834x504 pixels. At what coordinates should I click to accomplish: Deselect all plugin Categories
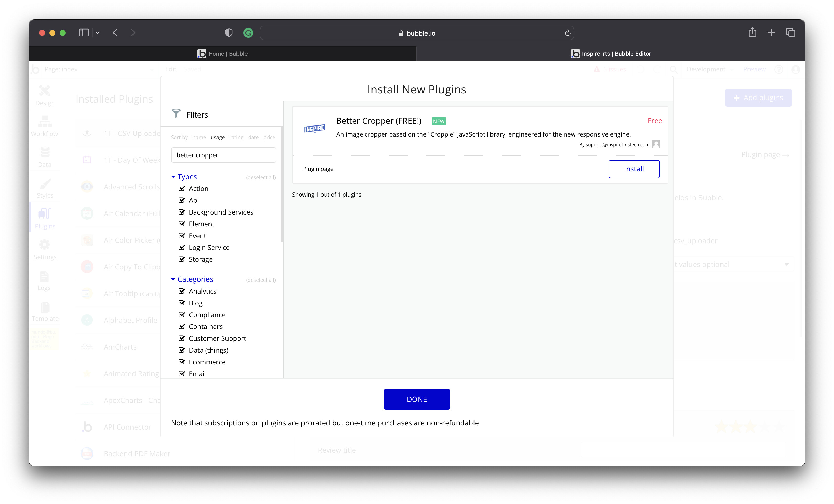point(261,280)
